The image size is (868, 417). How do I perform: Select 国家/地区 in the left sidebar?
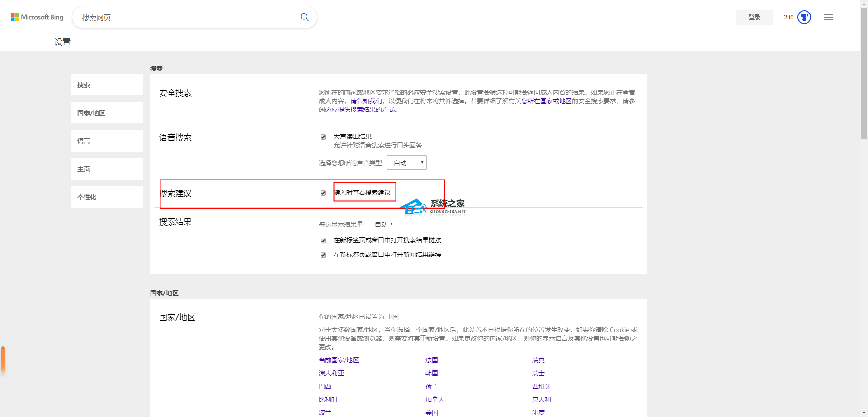coord(107,113)
